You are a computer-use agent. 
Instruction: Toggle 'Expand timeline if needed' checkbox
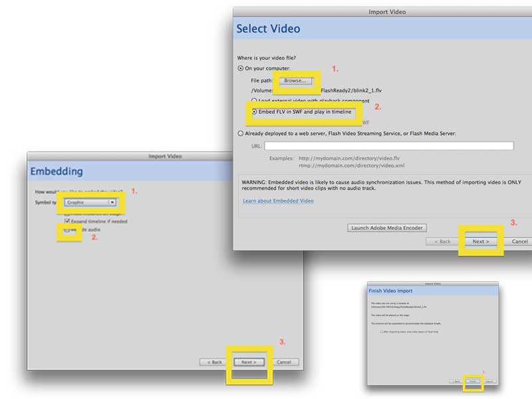click(67, 221)
